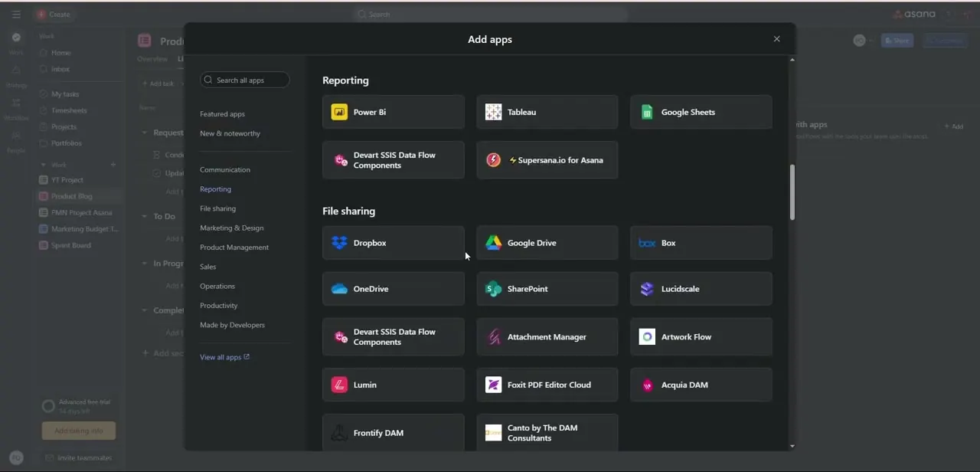The height and width of the screenshot is (472, 980).
Task: Select Made by Developers category
Action: tap(232, 325)
